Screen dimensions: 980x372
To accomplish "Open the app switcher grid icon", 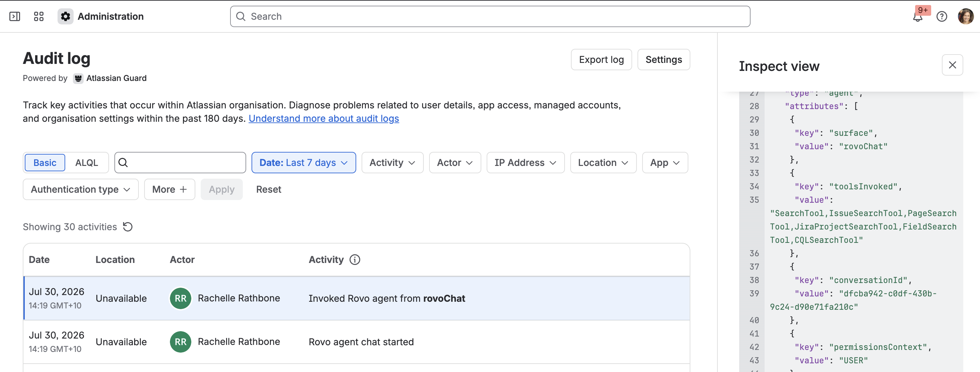I will (x=39, y=16).
